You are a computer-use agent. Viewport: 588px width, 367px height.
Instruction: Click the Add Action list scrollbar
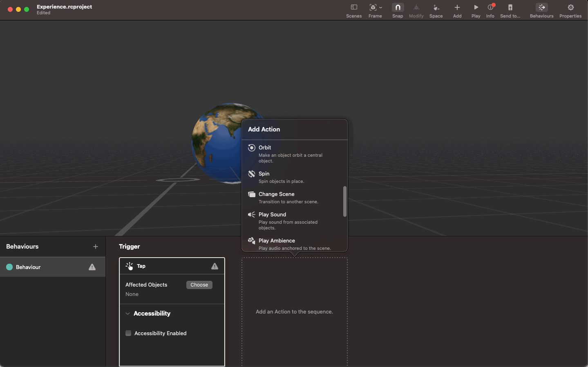(x=345, y=202)
